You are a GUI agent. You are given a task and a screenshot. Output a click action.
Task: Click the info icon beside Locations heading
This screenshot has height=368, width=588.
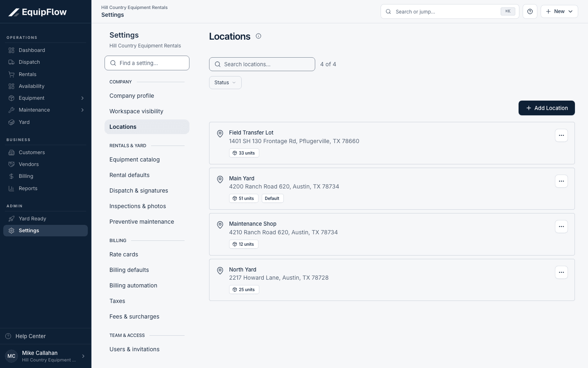coord(258,36)
